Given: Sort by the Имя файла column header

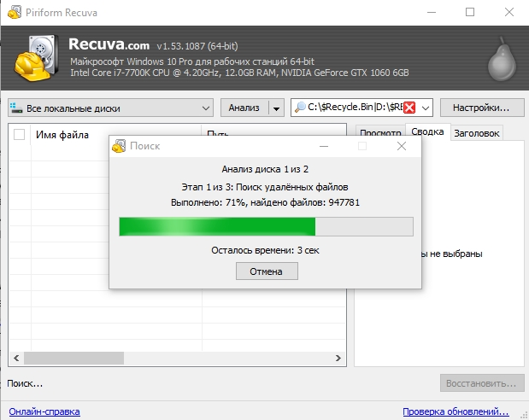Looking at the screenshot, I should (x=116, y=135).
